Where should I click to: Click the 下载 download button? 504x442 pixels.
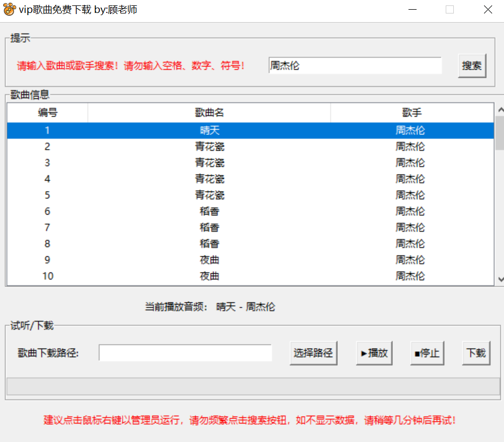coord(476,353)
